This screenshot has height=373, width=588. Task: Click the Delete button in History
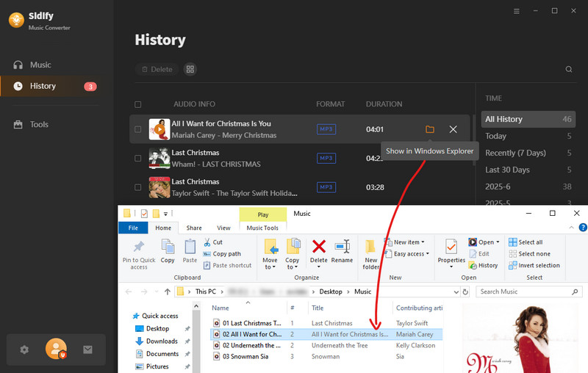(157, 69)
